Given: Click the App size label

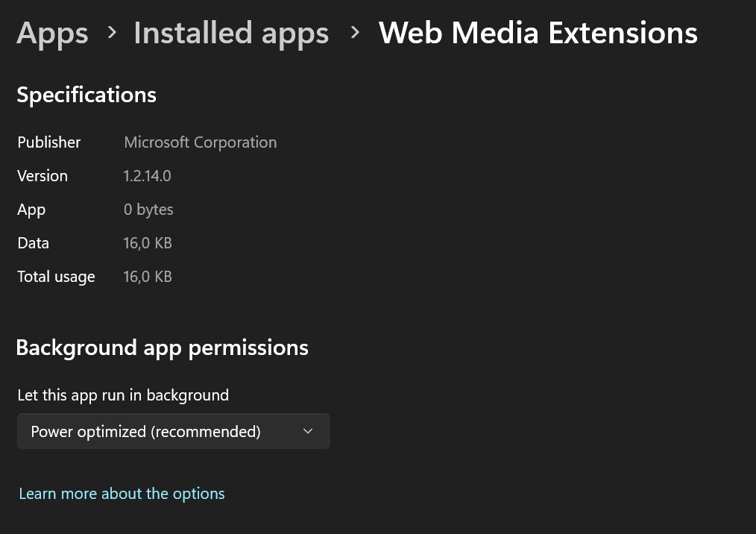Looking at the screenshot, I should click(31, 209).
